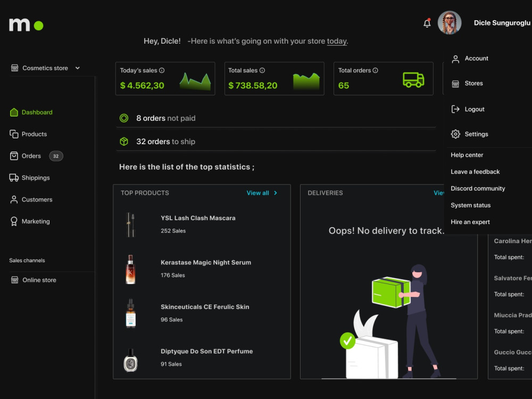Screen dimensions: 532x399
Task: Click the Kerastase serum bottle thumbnail
Action: tap(131, 269)
